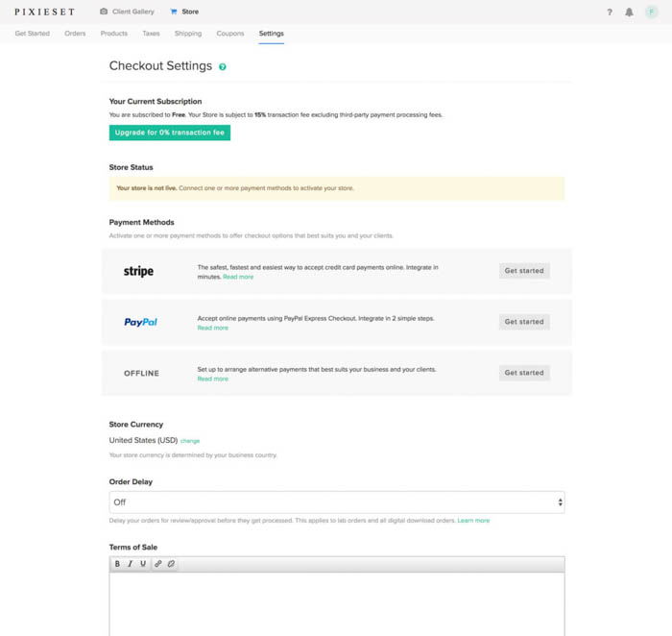Open Learn more about order delay

point(473,520)
